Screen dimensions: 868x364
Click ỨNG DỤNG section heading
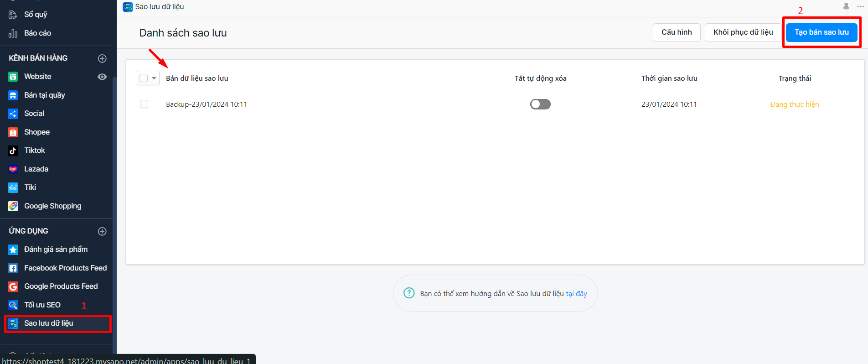[28, 231]
